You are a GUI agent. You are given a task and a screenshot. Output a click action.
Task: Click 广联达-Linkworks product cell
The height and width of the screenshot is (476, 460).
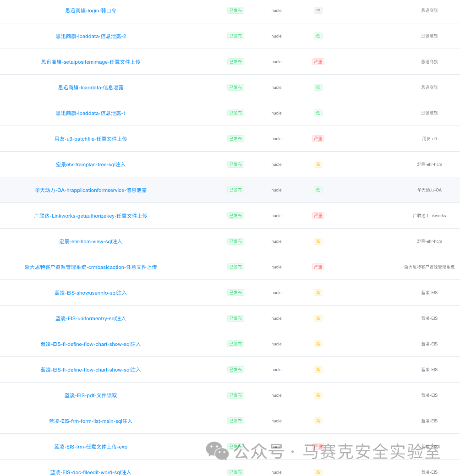(429, 215)
